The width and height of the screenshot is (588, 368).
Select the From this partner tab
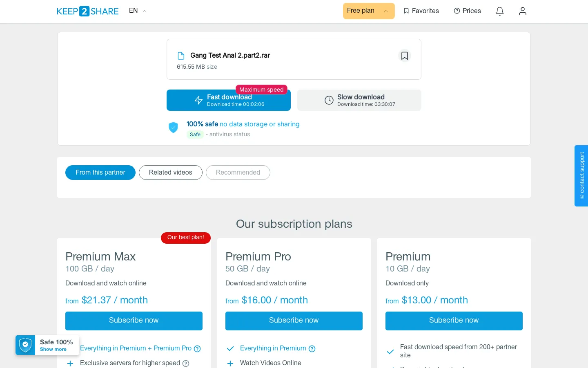point(100,173)
